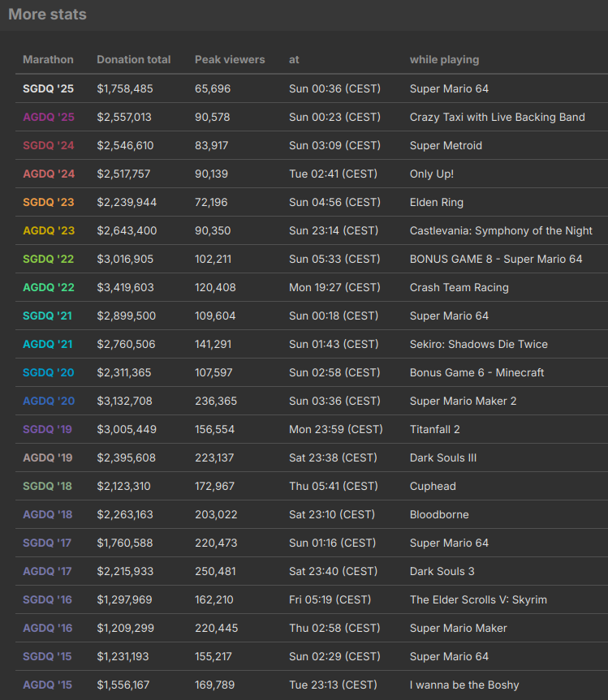Click the 'Super Metroid' game cell
The image size is (608, 700).
(446, 145)
